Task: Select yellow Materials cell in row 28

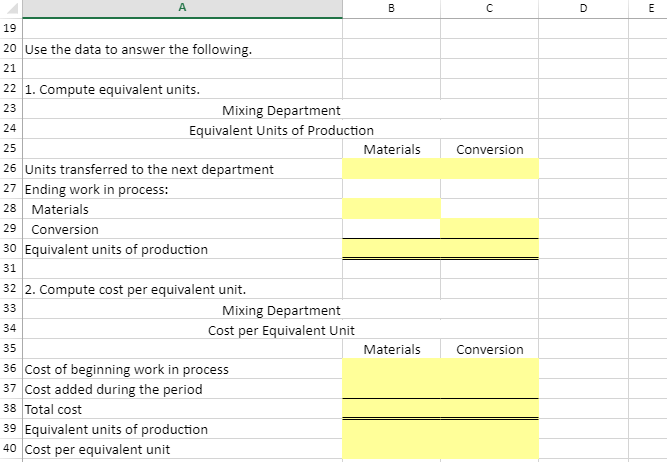Action: (391, 209)
